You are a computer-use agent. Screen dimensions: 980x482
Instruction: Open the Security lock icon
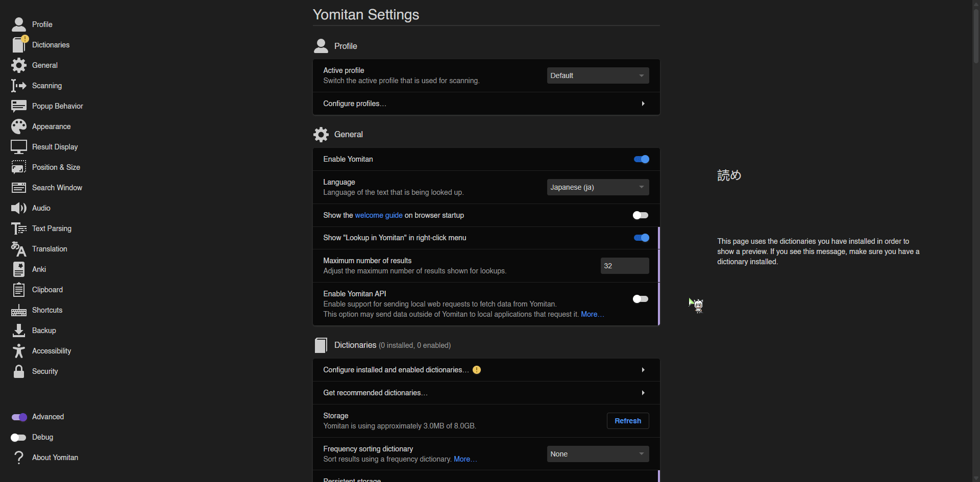click(19, 371)
